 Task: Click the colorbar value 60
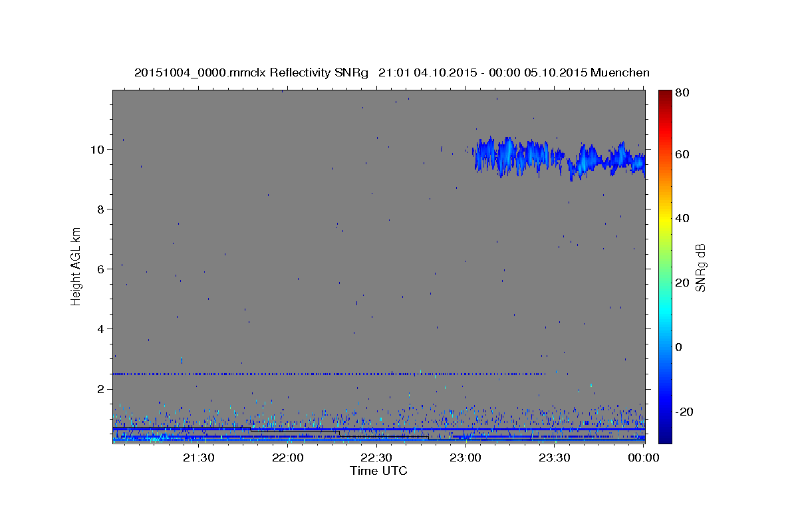[x=684, y=154]
